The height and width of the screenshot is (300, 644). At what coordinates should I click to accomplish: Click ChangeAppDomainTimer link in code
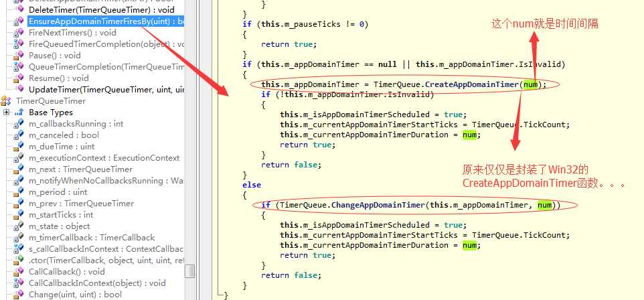point(378,205)
